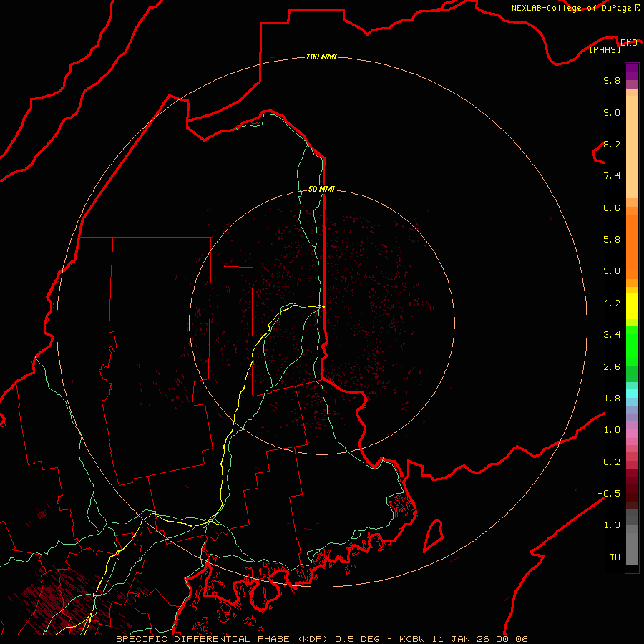
Task: Click the TH legend label
Action: (x=615, y=557)
